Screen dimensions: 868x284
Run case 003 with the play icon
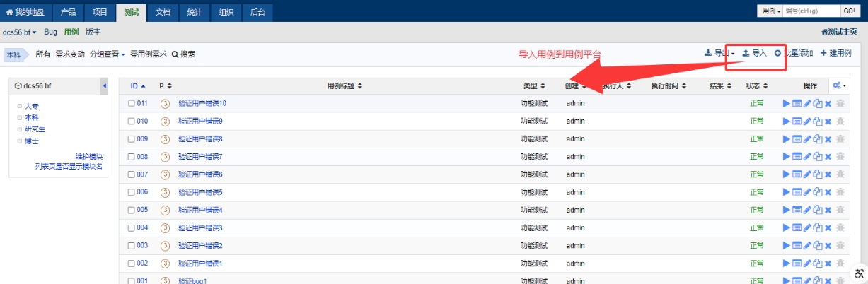[787, 245]
